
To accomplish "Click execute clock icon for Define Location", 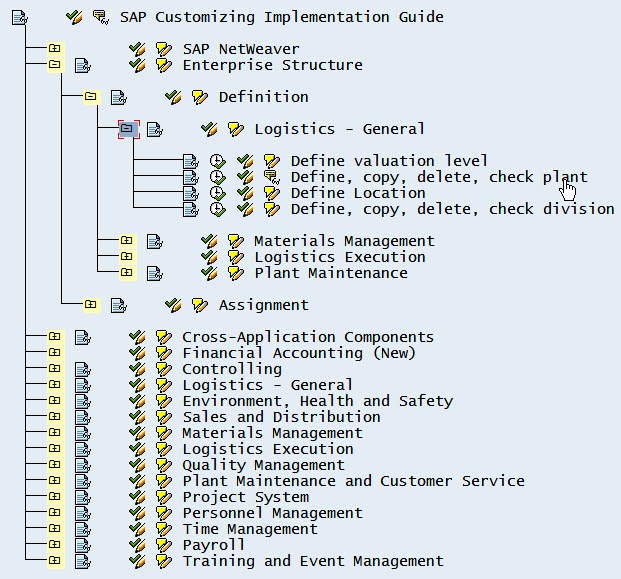I will 218,193.
